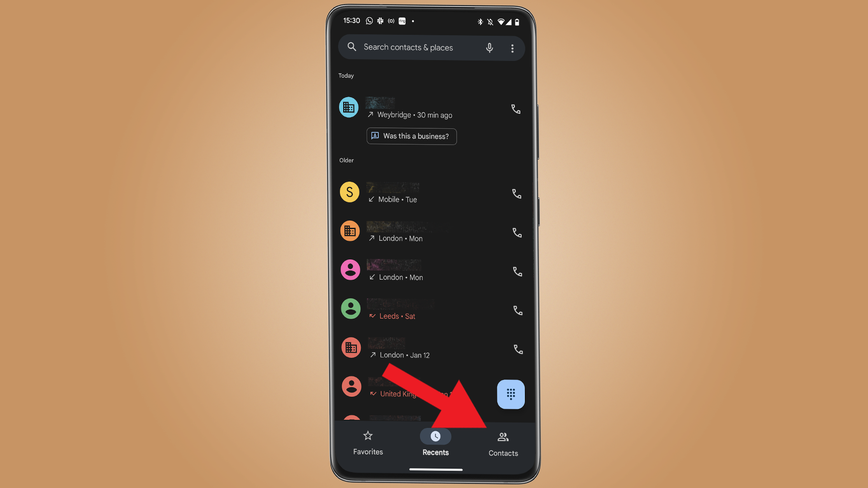The height and width of the screenshot is (488, 868).
Task: Tap WhatsApp status bar icon
Action: tap(368, 21)
